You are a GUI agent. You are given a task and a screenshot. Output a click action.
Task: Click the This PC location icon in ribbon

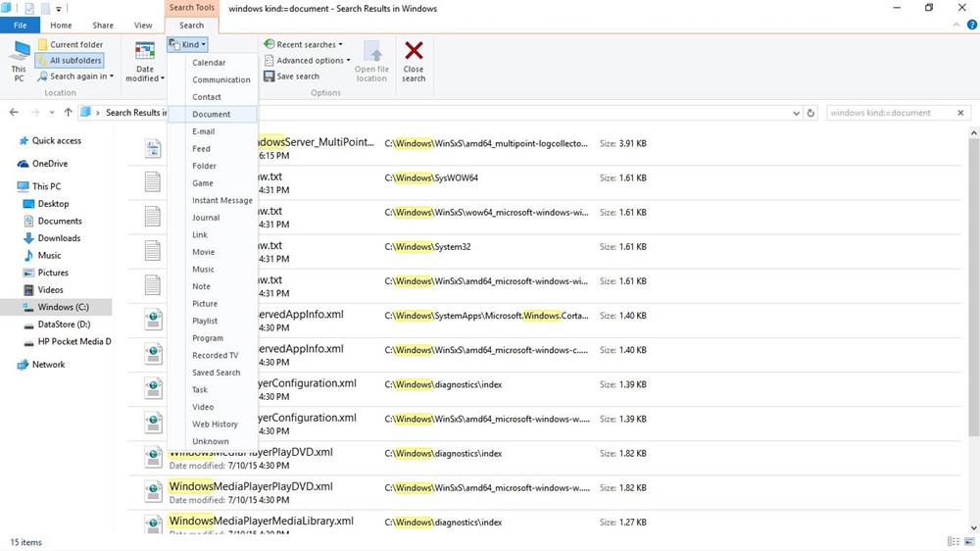coord(20,52)
